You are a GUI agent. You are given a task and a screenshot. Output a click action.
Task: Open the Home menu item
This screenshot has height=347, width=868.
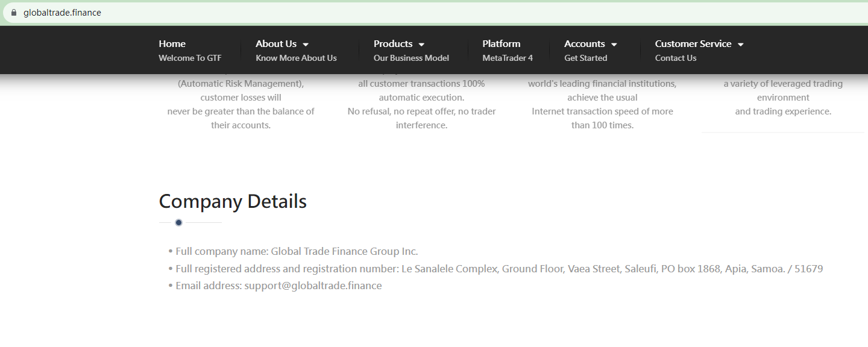(x=172, y=43)
